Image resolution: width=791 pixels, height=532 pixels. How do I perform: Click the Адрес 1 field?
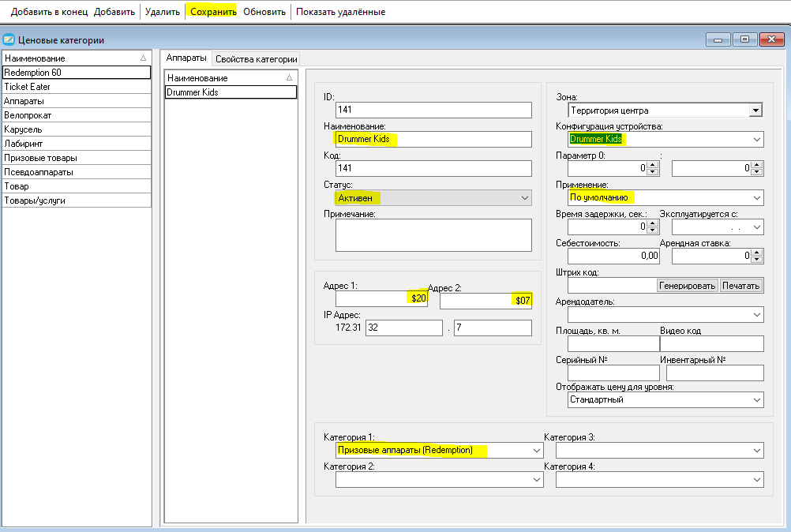[x=381, y=298]
